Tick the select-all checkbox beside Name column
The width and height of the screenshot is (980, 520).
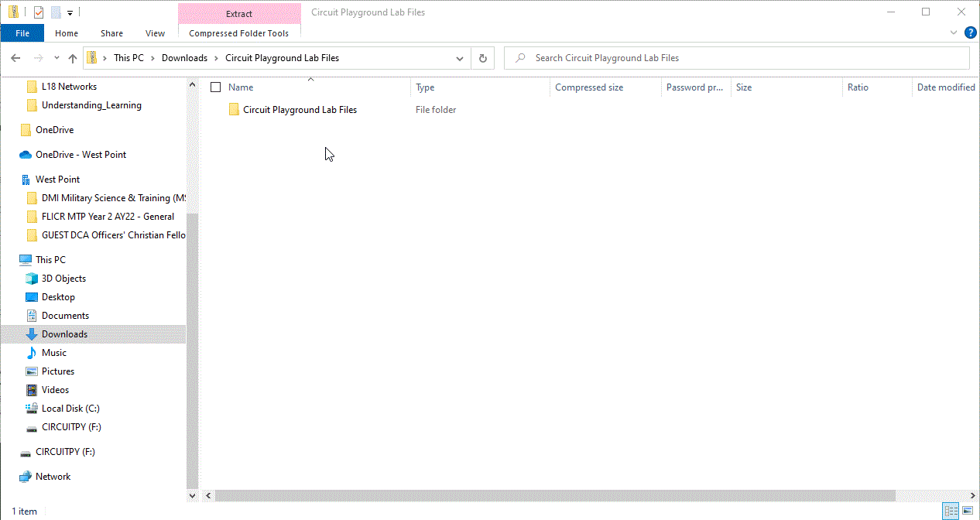click(x=216, y=87)
